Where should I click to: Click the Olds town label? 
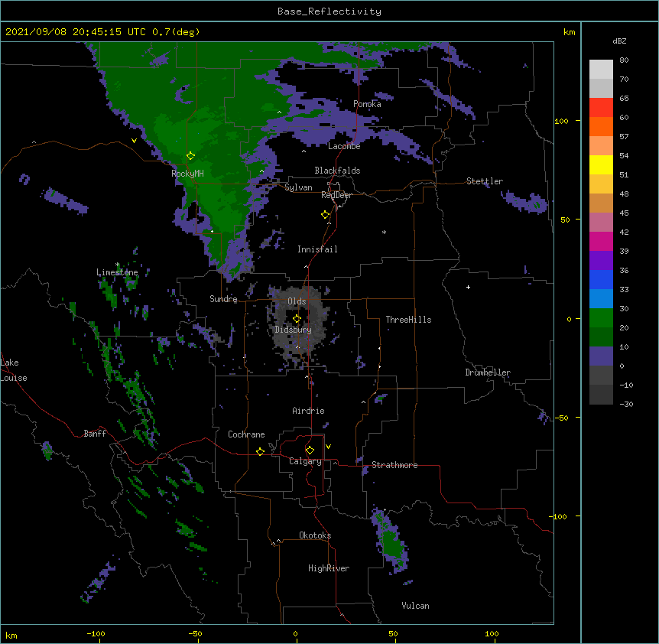(297, 301)
